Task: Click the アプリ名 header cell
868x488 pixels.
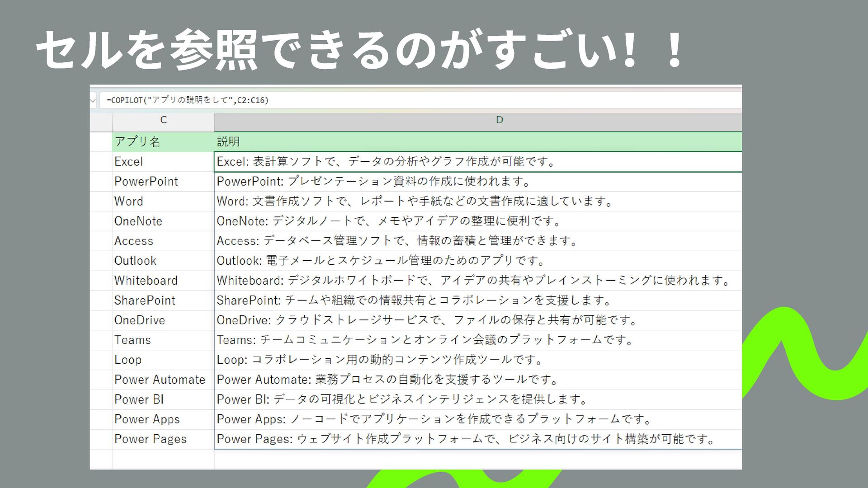Action: click(x=137, y=142)
